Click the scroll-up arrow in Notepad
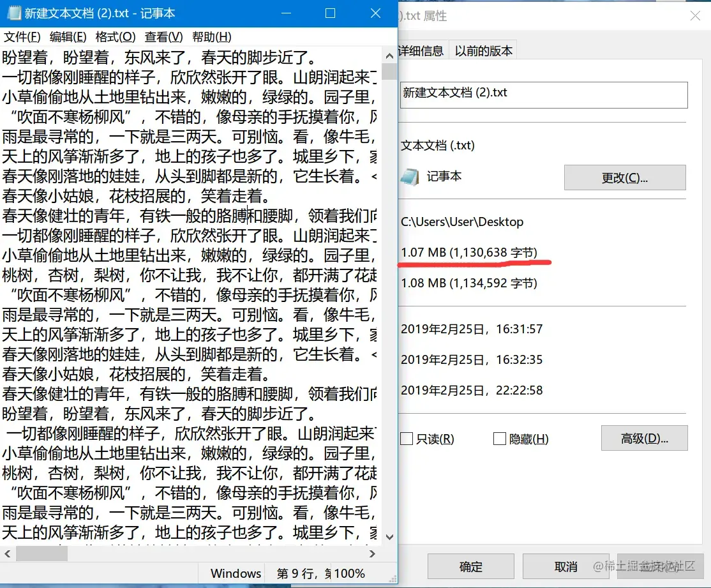711x588 pixels. 389,55
